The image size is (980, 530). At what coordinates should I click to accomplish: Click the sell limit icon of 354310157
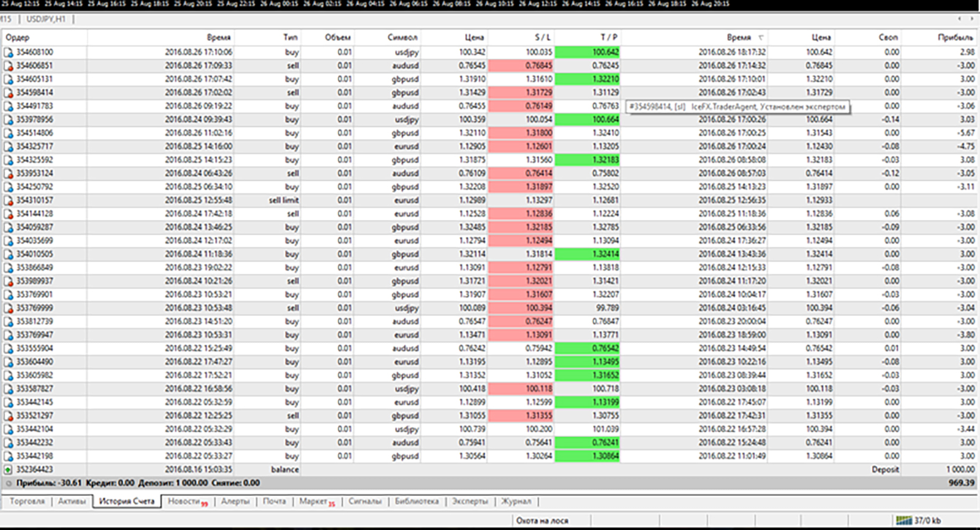point(9,201)
